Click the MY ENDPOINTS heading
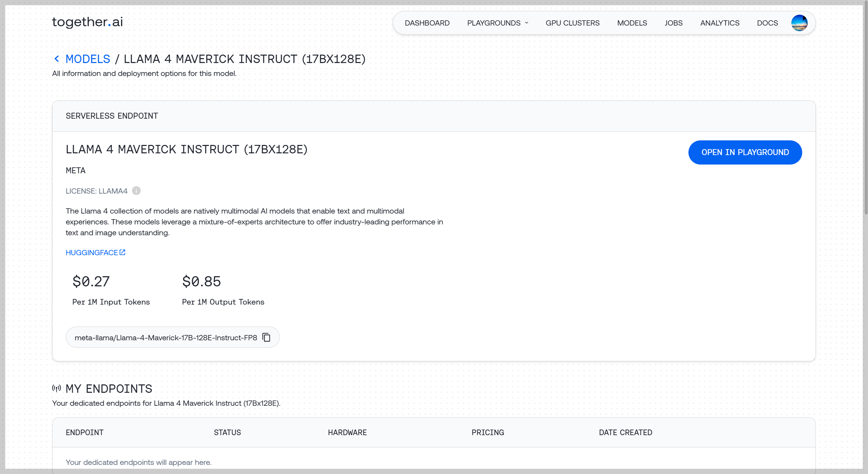868x474 pixels. click(x=109, y=389)
